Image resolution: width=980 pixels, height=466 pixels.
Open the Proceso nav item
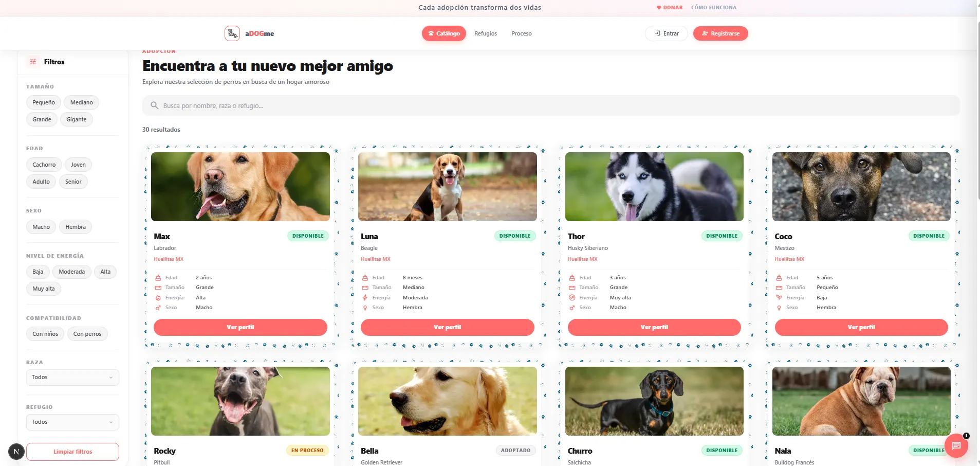click(522, 33)
